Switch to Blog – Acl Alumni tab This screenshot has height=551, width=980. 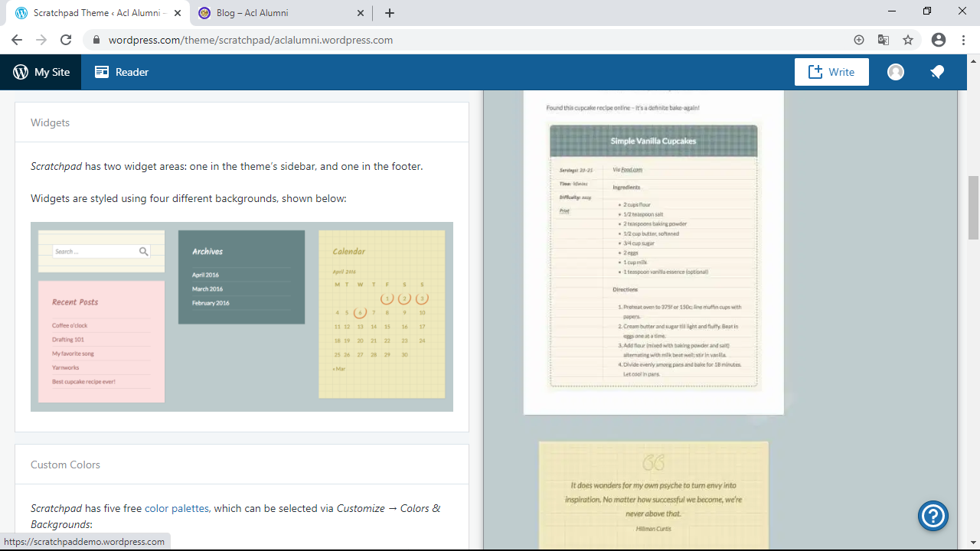coord(276,13)
